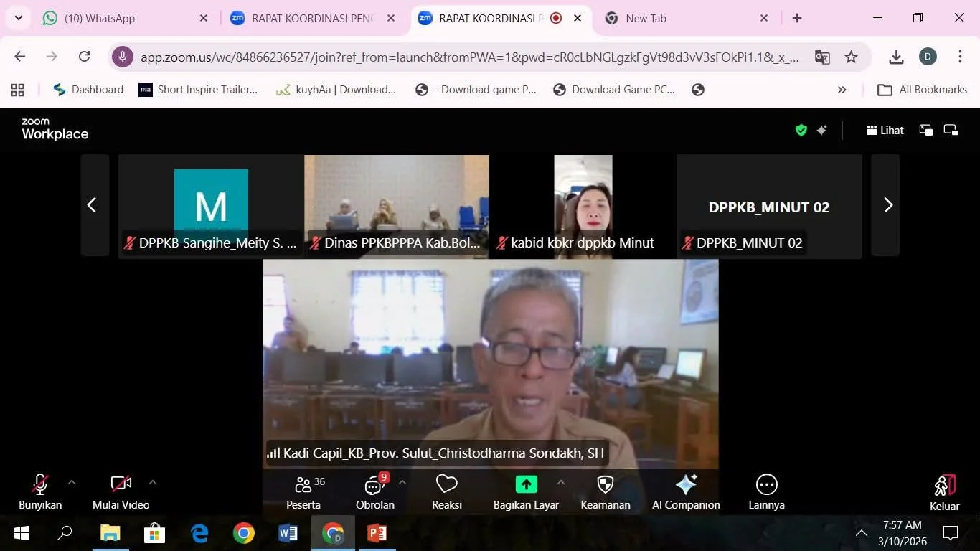Unmute microphone with Bunyikan toggle

[x=40, y=492]
